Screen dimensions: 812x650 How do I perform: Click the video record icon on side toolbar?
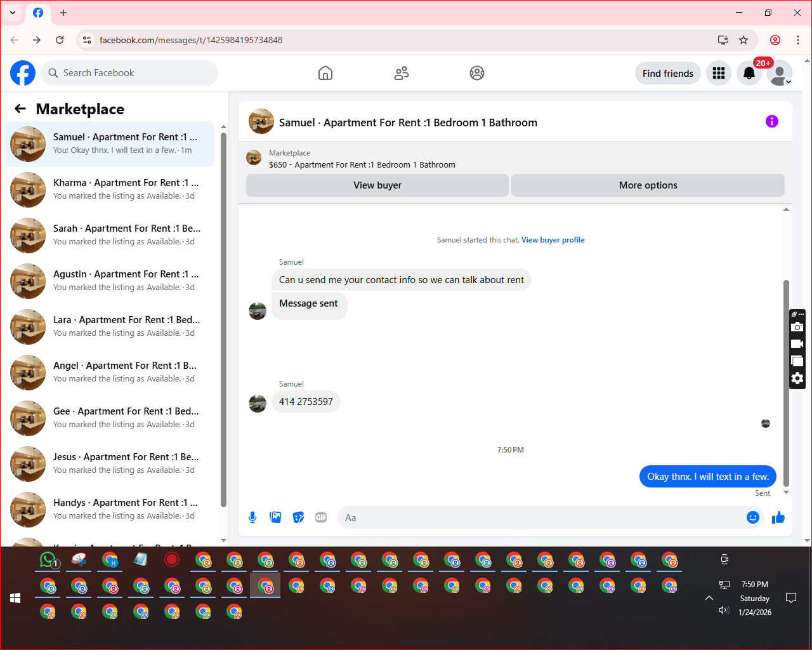797,344
